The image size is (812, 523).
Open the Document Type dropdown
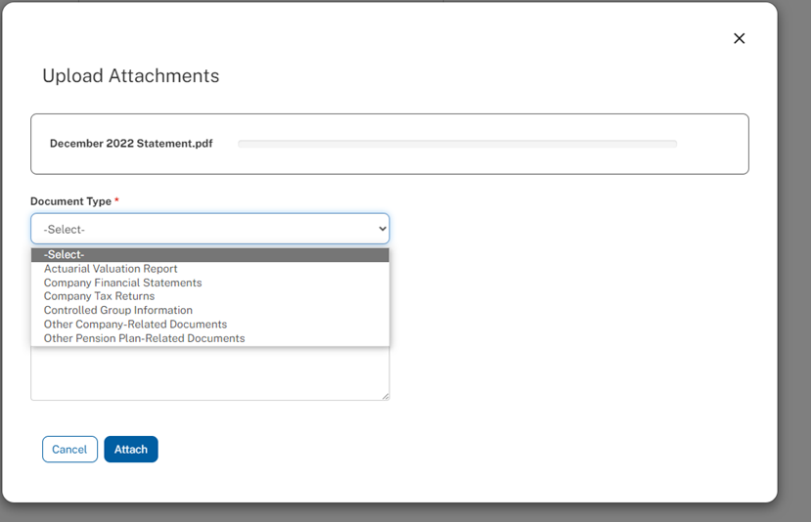tap(209, 229)
